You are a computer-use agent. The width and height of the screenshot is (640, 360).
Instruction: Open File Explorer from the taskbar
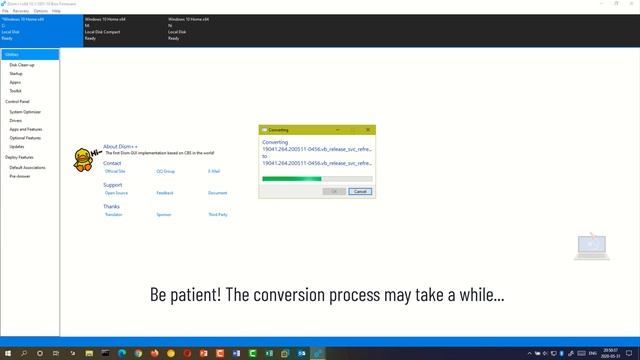tap(89, 353)
